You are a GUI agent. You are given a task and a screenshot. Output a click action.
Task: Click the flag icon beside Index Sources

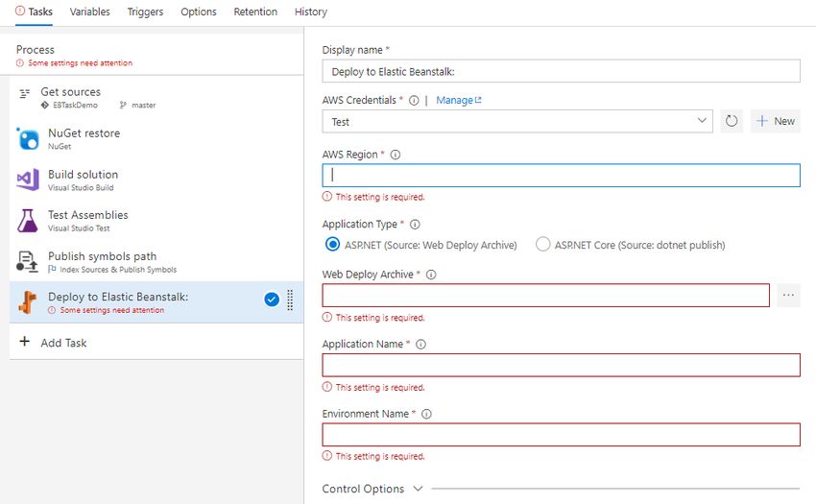tap(52, 269)
